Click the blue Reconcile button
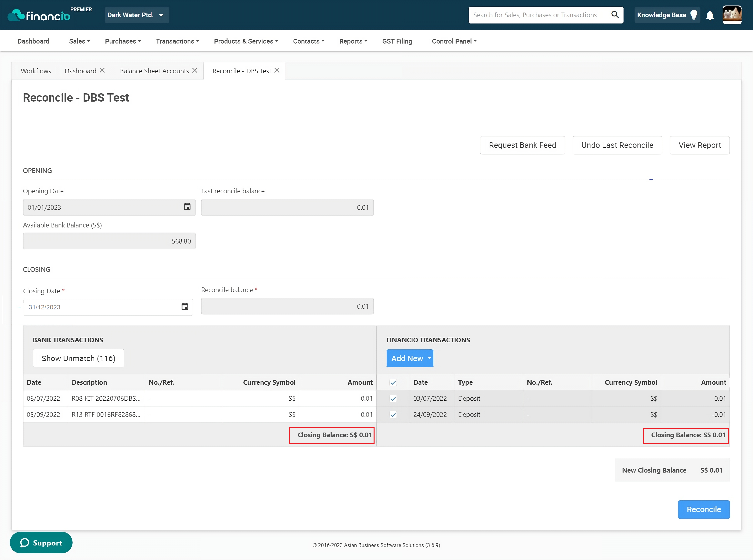The width and height of the screenshot is (753, 560). pos(704,509)
